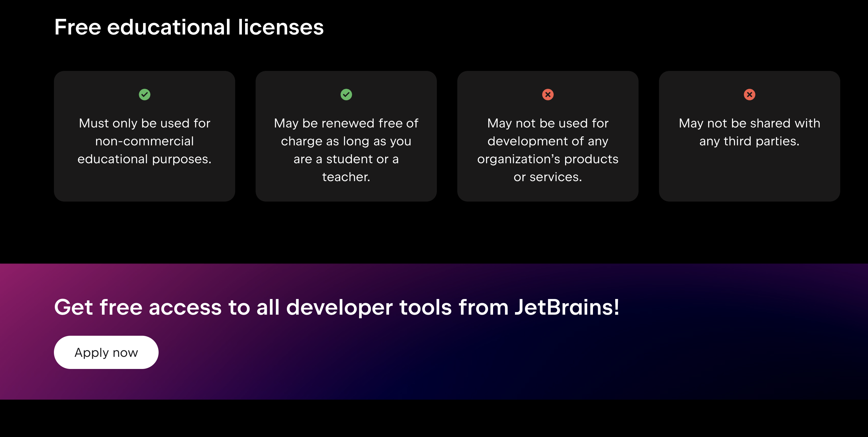
Task: Click the word 'teacher.' in second card
Action: click(346, 177)
